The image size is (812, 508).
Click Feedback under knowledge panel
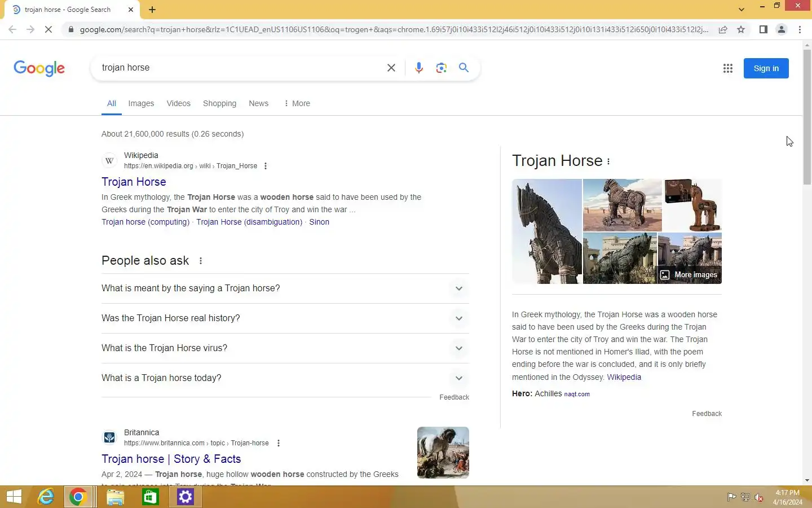tap(707, 414)
